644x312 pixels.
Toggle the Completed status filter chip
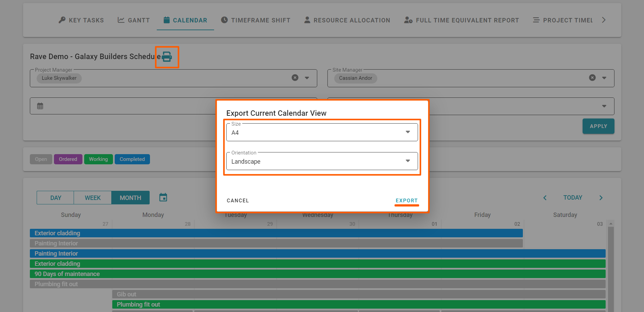pyautogui.click(x=132, y=159)
